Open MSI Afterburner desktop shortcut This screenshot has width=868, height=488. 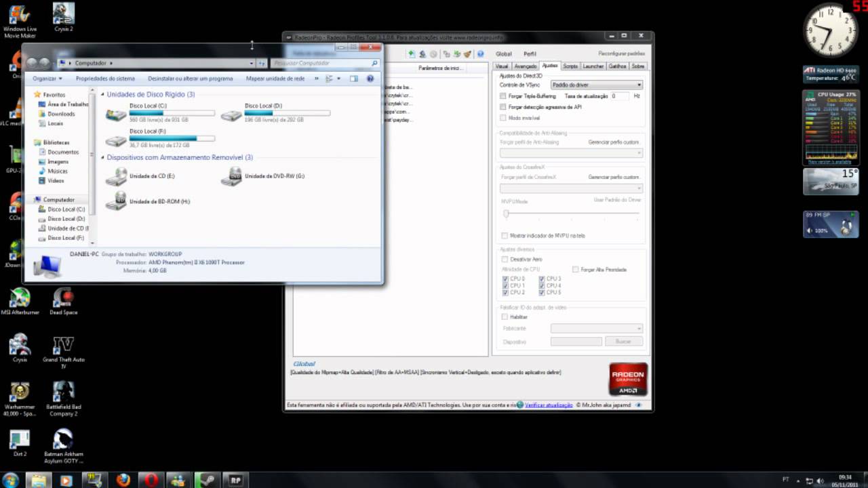[20, 302]
